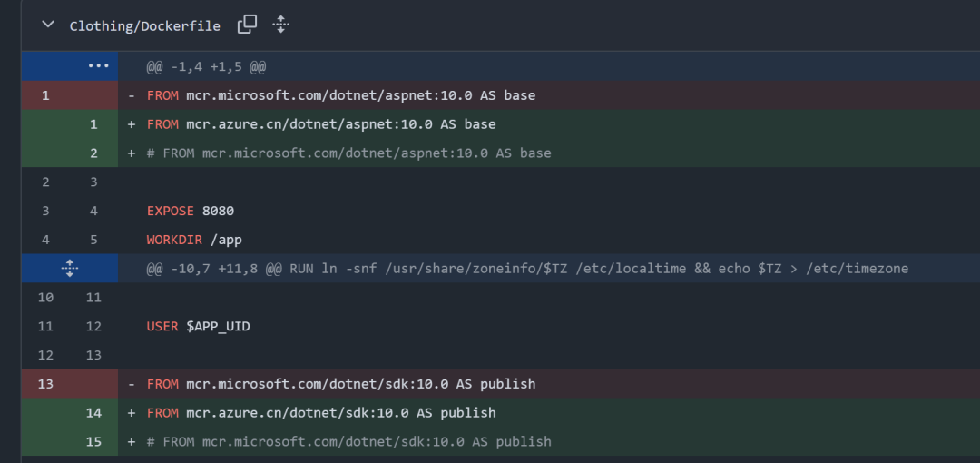980x463 pixels.
Task: Click added line number 15
Action: tap(93, 442)
